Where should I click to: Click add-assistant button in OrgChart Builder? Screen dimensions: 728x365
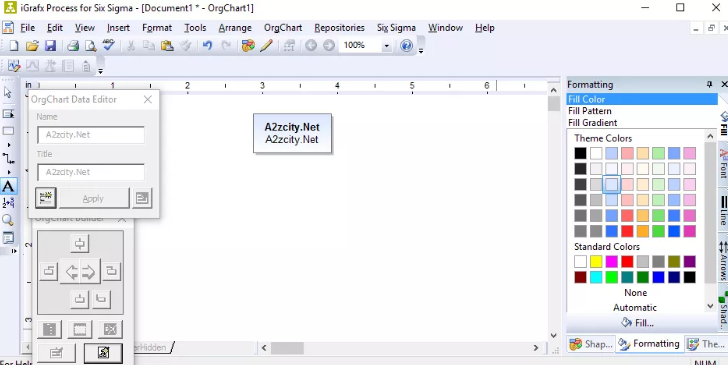click(x=101, y=299)
